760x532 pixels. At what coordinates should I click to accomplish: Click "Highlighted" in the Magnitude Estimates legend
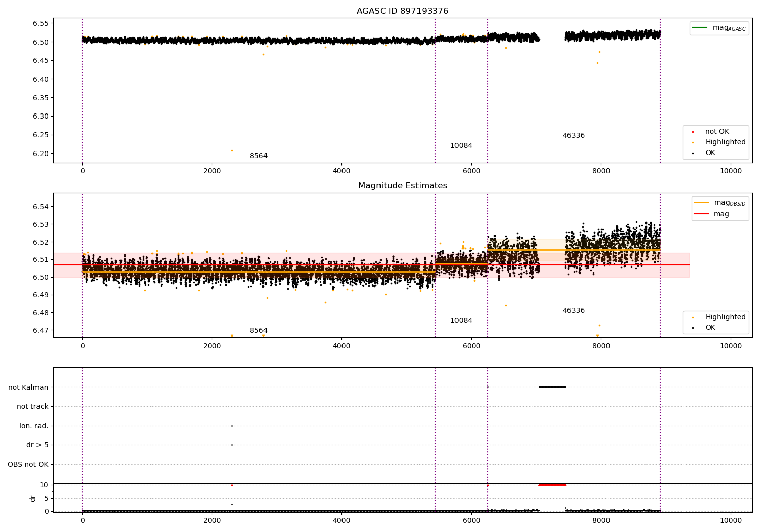point(719,317)
